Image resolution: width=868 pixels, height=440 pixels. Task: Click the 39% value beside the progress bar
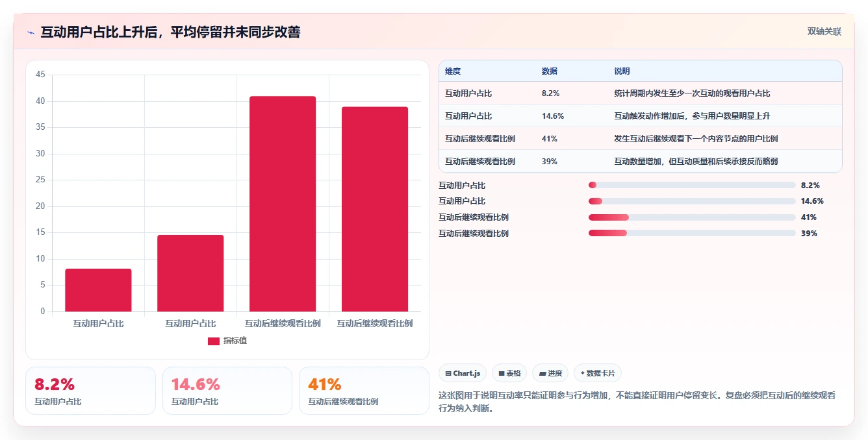[809, 234]
